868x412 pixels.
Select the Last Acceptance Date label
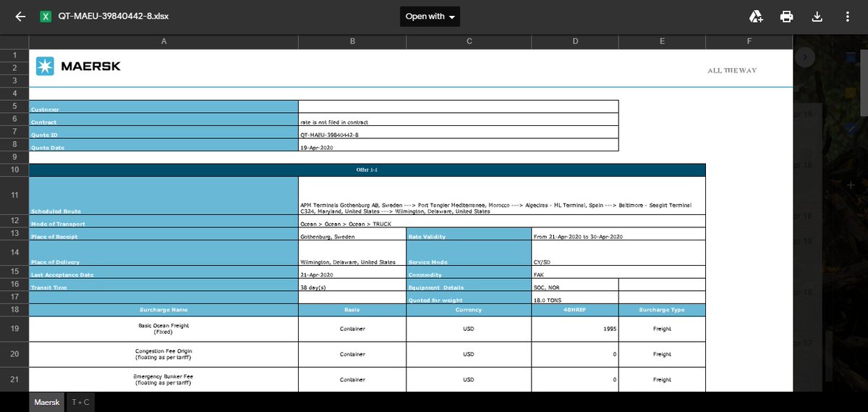pos(163,272)
